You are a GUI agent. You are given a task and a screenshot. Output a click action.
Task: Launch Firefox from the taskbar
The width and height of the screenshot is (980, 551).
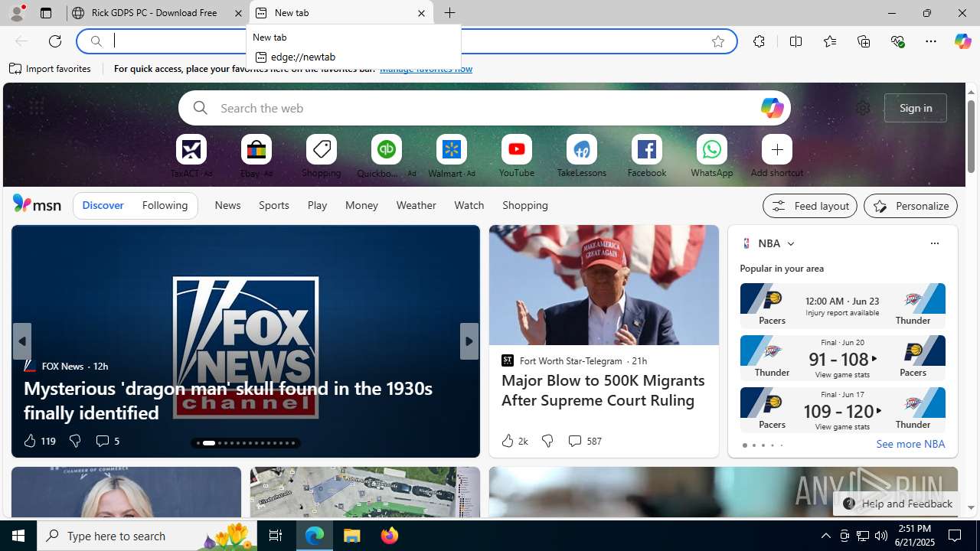point(390,536)
